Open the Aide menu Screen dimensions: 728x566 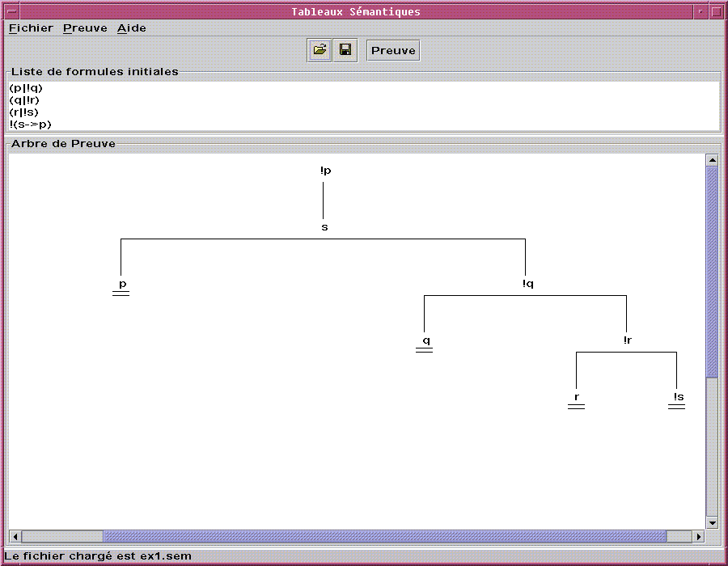132,28
